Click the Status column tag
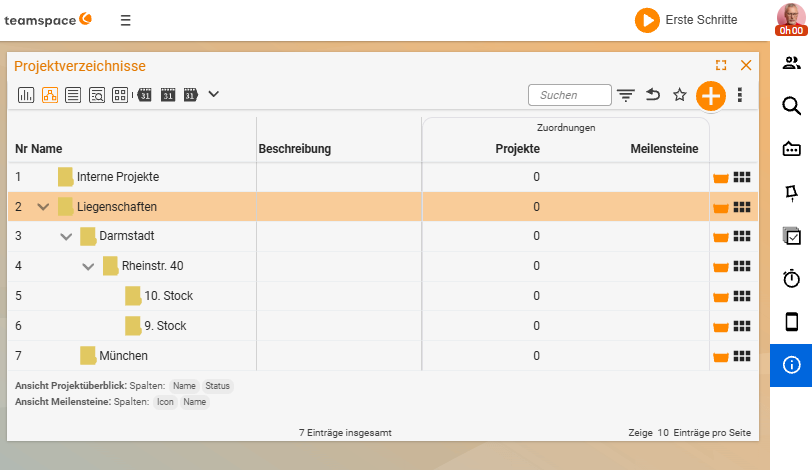This screenshot has height=470, width=812. [218, 386]
